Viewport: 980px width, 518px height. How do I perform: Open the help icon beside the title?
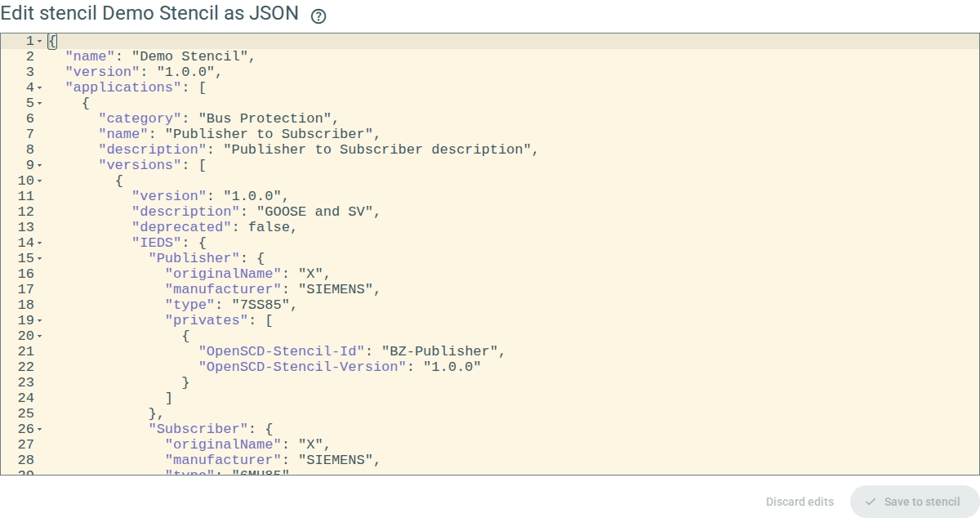(x=318, y=16)
